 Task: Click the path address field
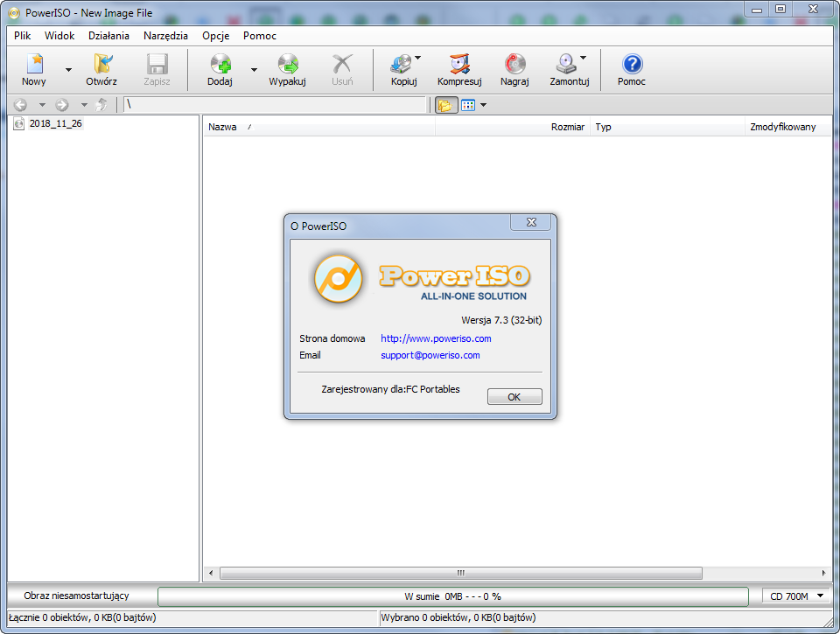click(x=275, y=105)
